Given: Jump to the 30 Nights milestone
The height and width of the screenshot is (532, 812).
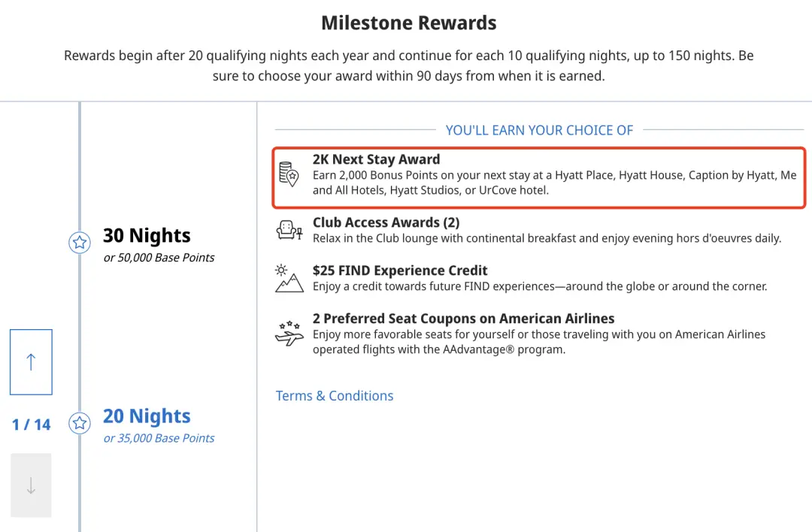Looking at the screenshot, I should point(147,235).
